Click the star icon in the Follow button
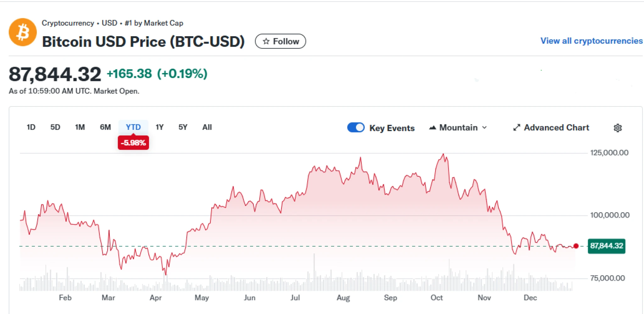644x314 pixels. tap(267, 41)
